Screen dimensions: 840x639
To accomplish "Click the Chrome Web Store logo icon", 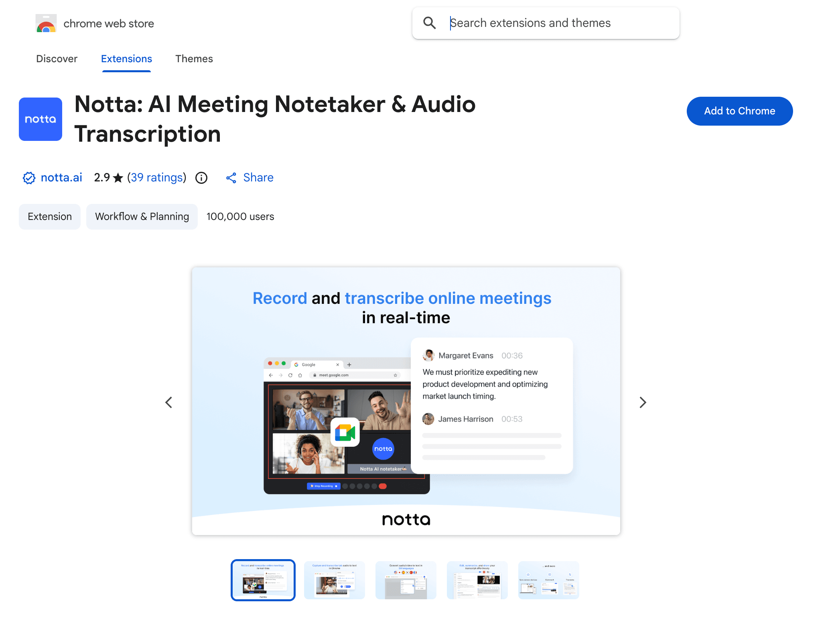I will 46,24.
